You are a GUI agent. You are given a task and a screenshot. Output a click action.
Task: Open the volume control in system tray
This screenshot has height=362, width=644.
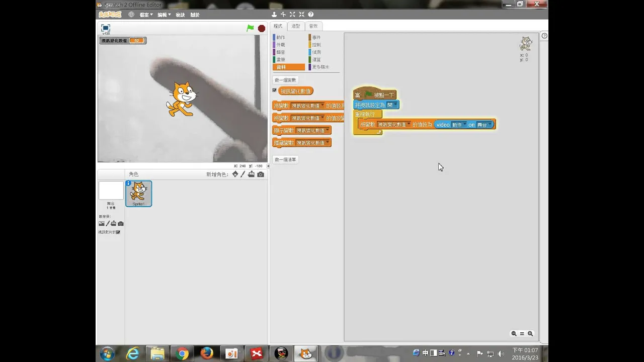click(x=501, y=353)
